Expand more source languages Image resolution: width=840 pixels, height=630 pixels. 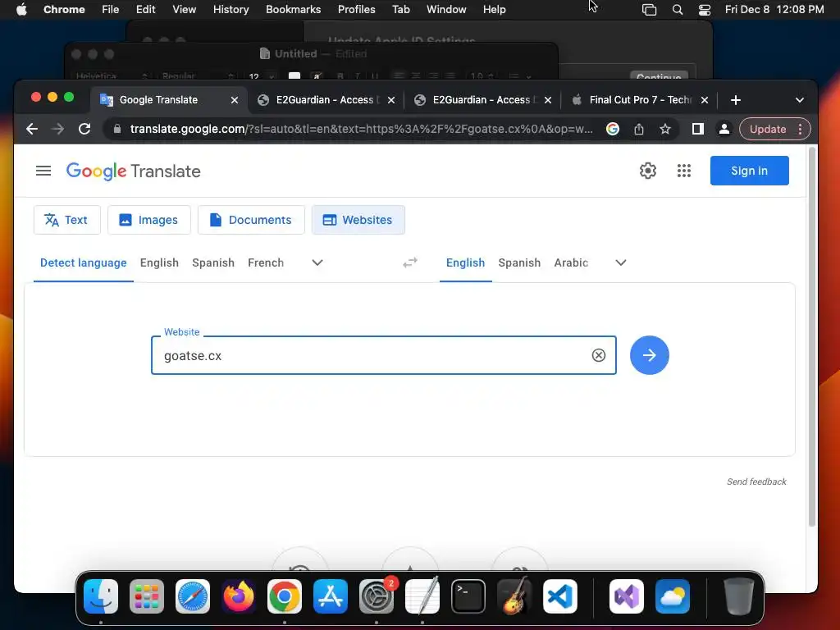317,262
